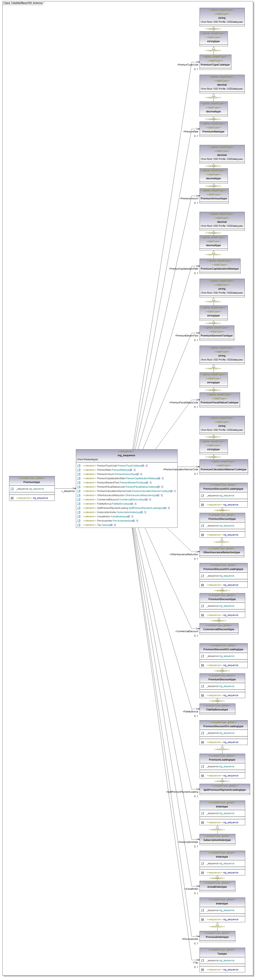Click the +_sequence association label near Premiumtype
Viewport: 259px width, 980px height.
[68, 491]
